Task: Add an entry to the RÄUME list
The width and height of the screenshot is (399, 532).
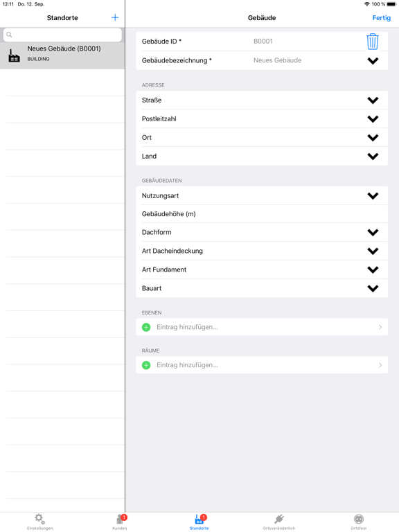Action: pos(262,365)
